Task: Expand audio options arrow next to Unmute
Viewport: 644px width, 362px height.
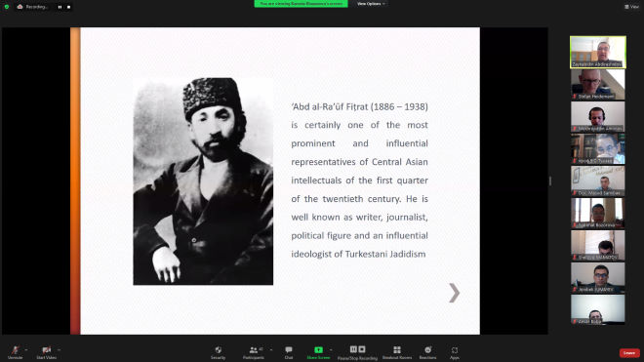Action: pyautogui.click(x=26, y=349)
